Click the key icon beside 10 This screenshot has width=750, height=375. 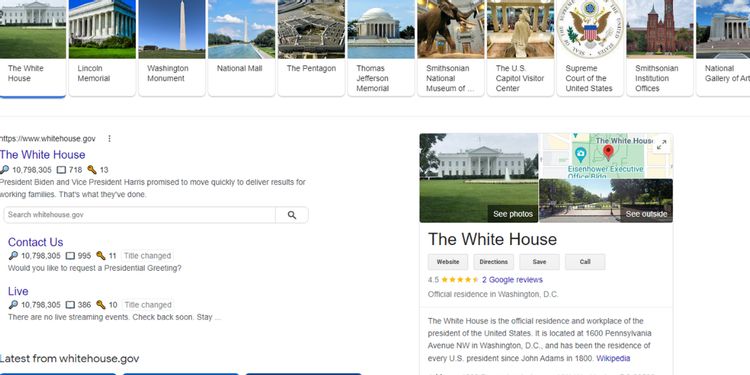(x=101, y=305)
